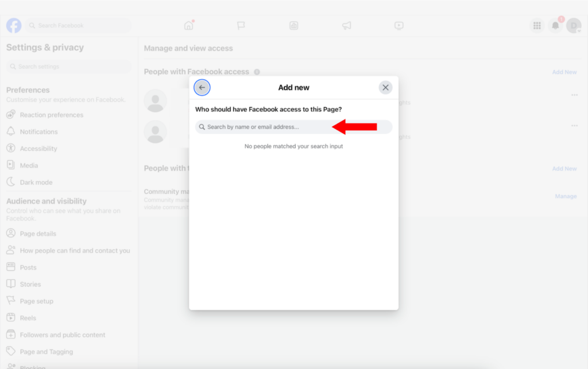
Task: Open Page and Tagging settings
Action: click(69, 352)
